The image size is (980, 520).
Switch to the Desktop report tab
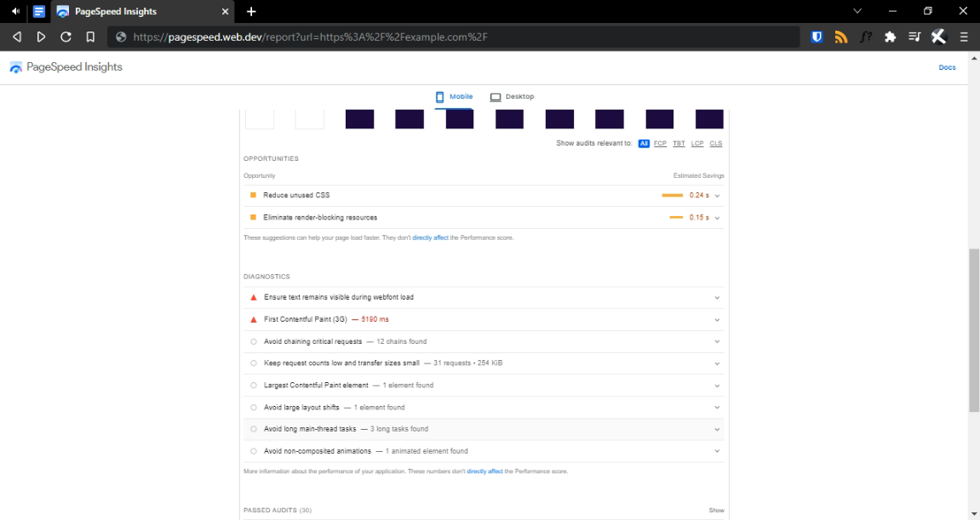[x=513, y=97]
